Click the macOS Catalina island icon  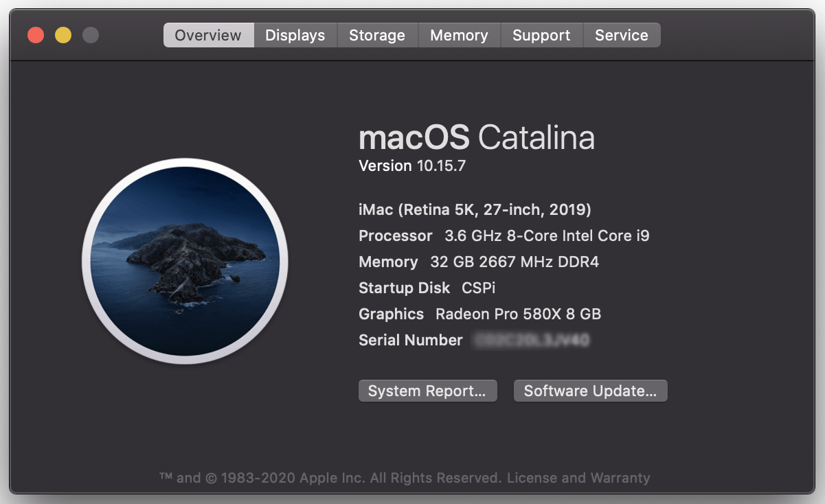185,262
